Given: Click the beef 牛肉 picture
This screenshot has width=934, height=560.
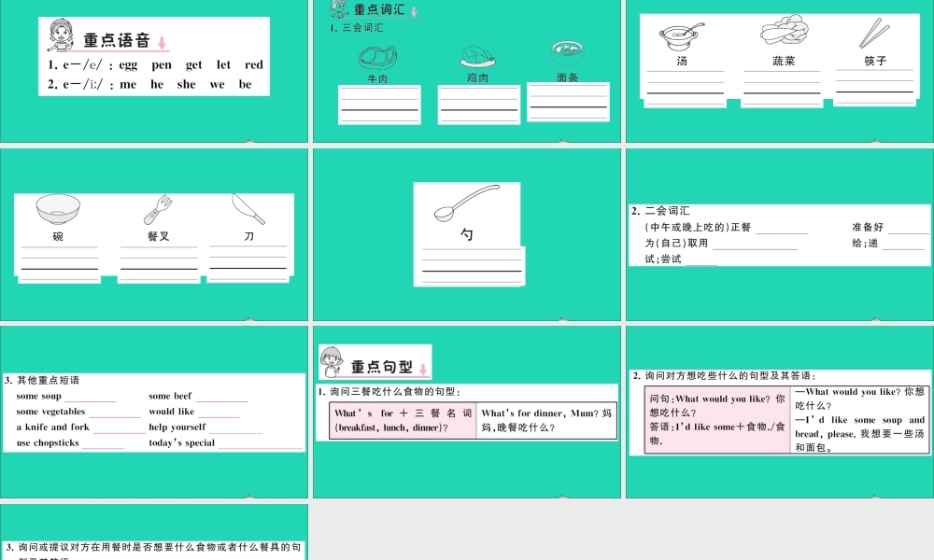Looking at the screenshot, I should coord(377,58).
